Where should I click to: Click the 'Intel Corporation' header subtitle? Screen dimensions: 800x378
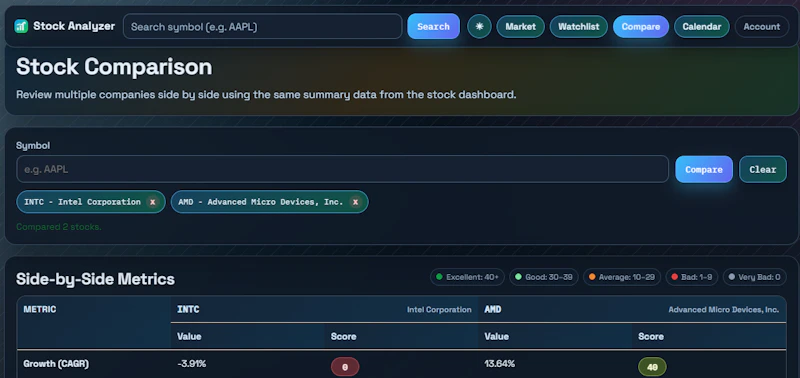[x=439, y=310]
